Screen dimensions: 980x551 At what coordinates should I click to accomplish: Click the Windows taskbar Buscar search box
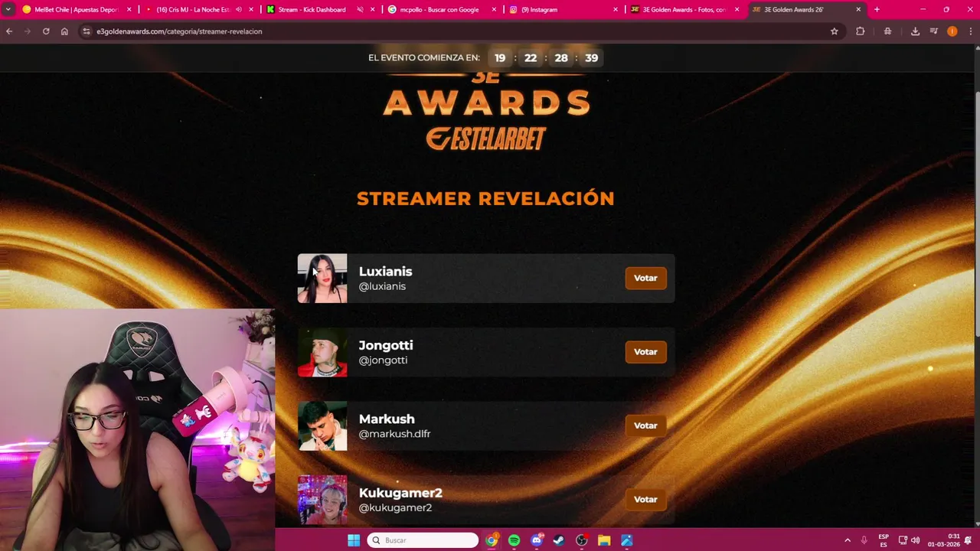[423, 540]
